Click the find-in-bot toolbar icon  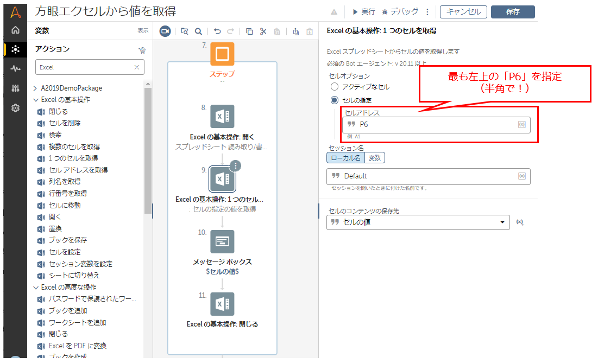[x=185, y=31]
